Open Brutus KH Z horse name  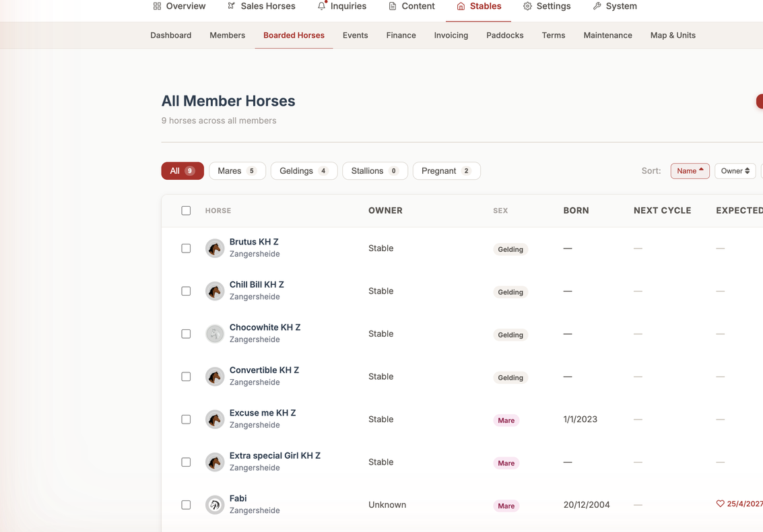tap(254, 242)
